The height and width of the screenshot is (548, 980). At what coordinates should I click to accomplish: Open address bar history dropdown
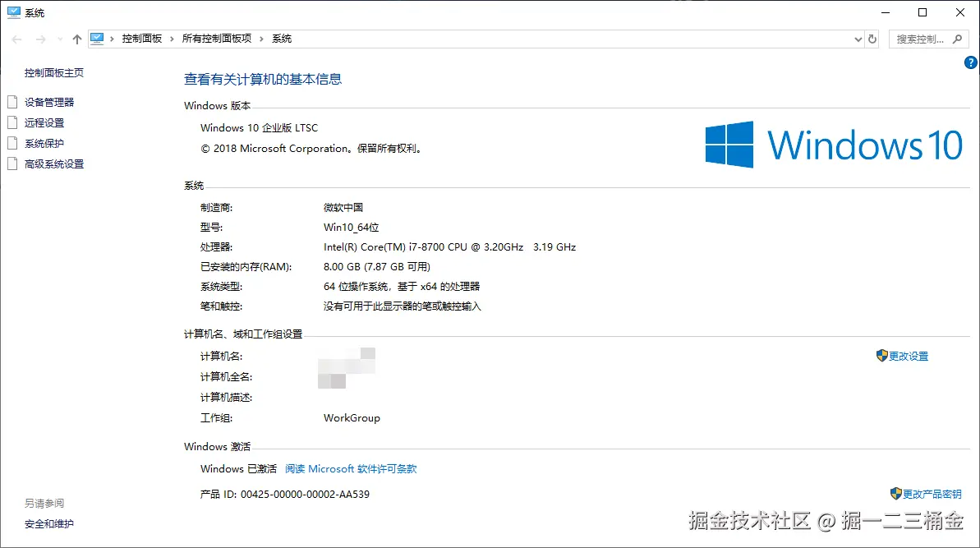(858, 39)
